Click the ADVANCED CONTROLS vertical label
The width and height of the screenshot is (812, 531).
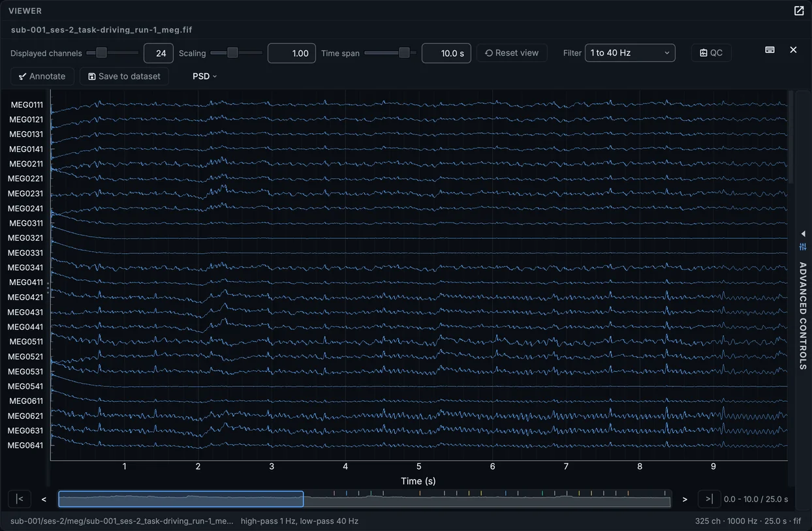[803, 316]
